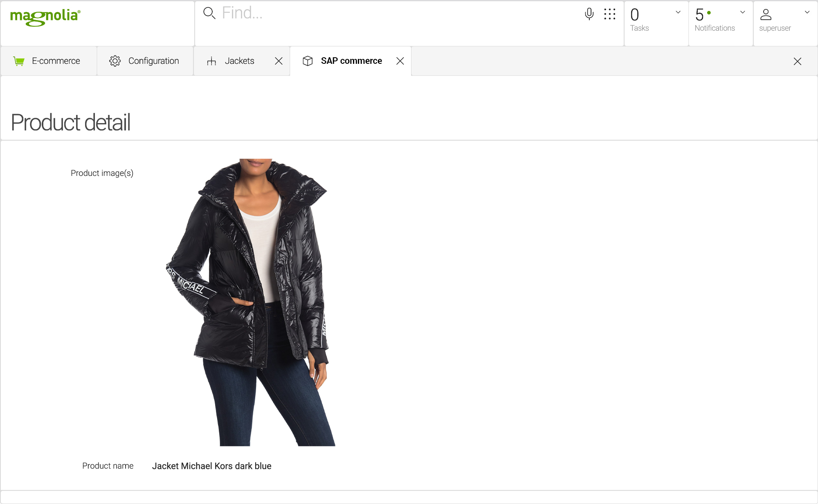Expand the Notifications dropdown chevron
Viewport: 818px width, 504px height.
click(743, 12)
